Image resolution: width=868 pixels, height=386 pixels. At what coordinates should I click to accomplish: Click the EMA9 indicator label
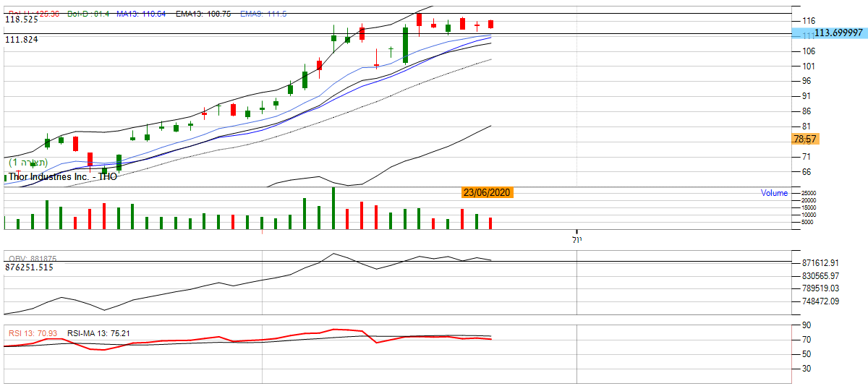(x=265, y=14)
